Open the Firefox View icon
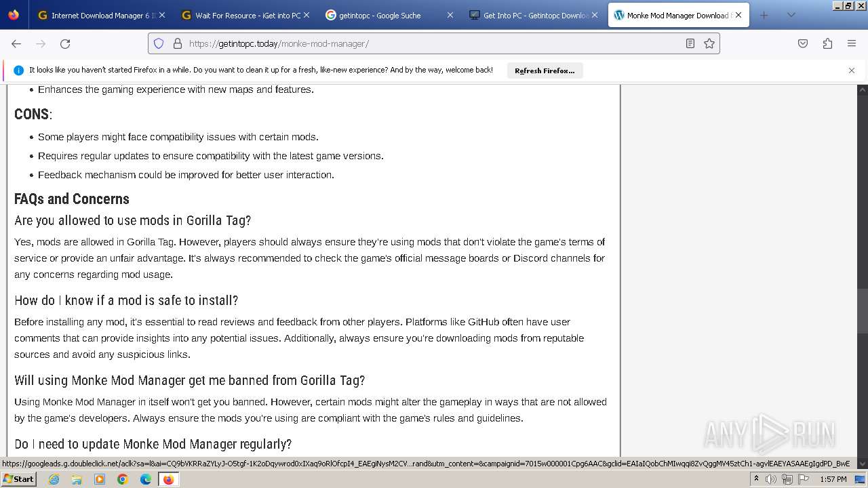The image size is (868, 488). point(14,15)
